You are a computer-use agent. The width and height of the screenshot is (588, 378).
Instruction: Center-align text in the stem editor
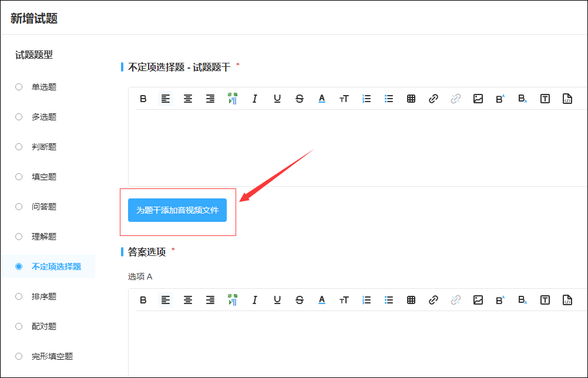click(187, 98)
